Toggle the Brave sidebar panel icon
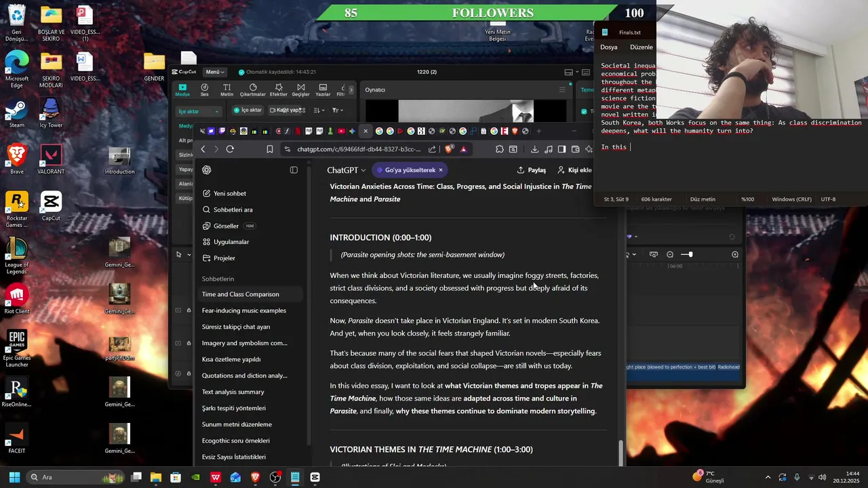Viewport: 868px width, 488px height. [x=561, y=149]
